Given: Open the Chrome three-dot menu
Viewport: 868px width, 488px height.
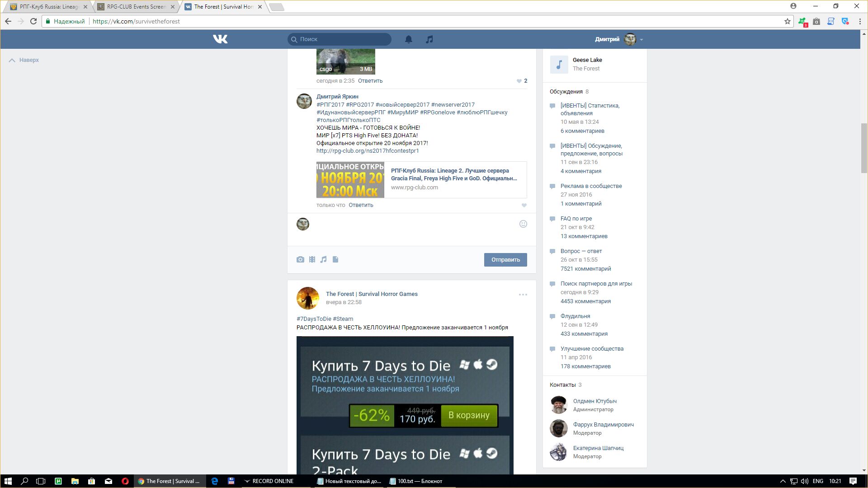Looking at the screenshot, I should [x=860, y=21].
